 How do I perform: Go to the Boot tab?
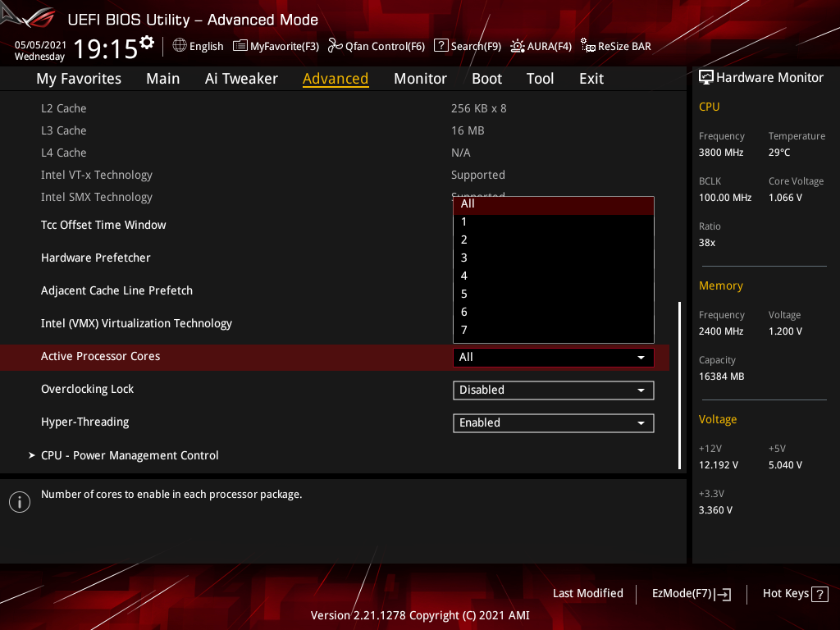pos(486,79)
